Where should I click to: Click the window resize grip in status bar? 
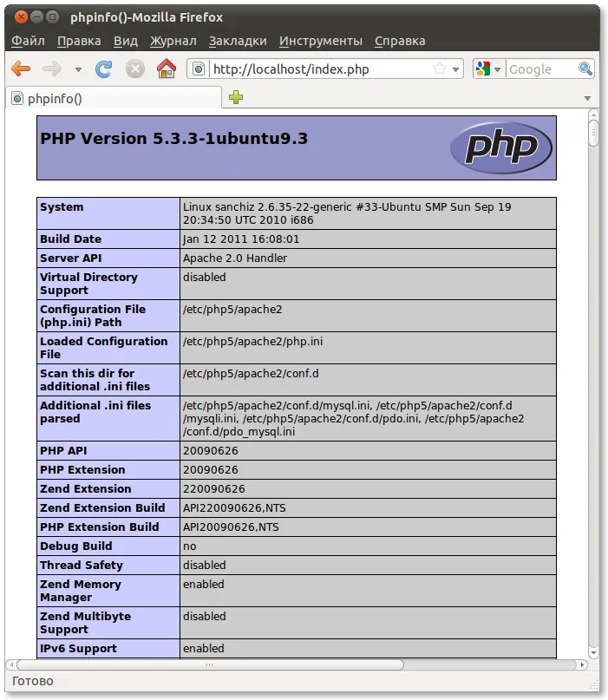click(593, 685)
